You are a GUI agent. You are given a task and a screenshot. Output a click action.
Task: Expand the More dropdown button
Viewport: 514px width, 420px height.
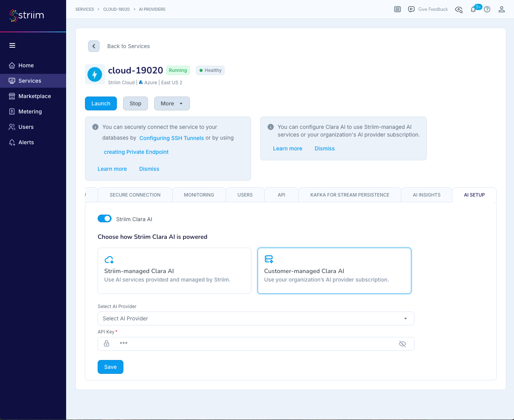point(172,103)
